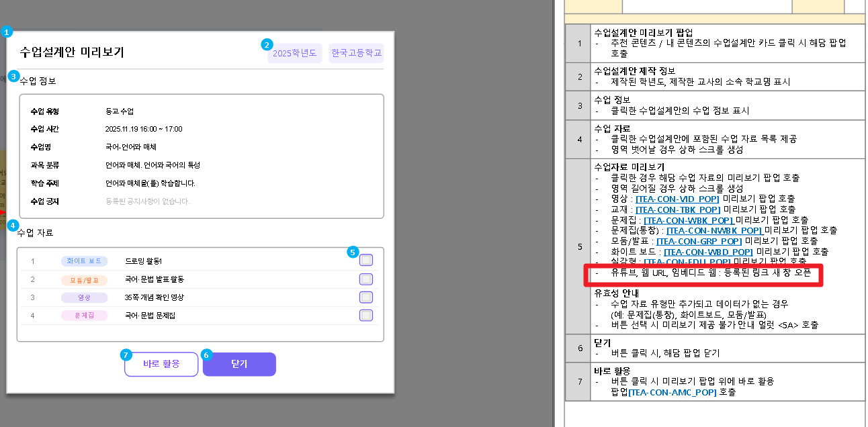Click annotation badge 2 beside 2025학년도
The width and height of the screenshot is (868, 427).
267,45
